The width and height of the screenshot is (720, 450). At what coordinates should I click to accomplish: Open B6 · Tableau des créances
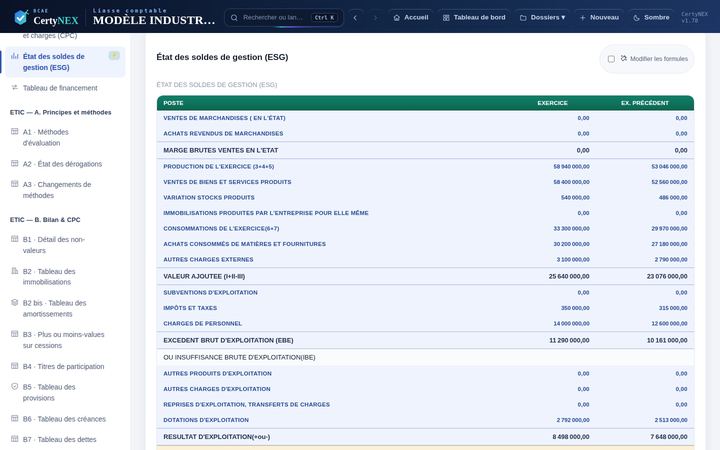point(63,419)
